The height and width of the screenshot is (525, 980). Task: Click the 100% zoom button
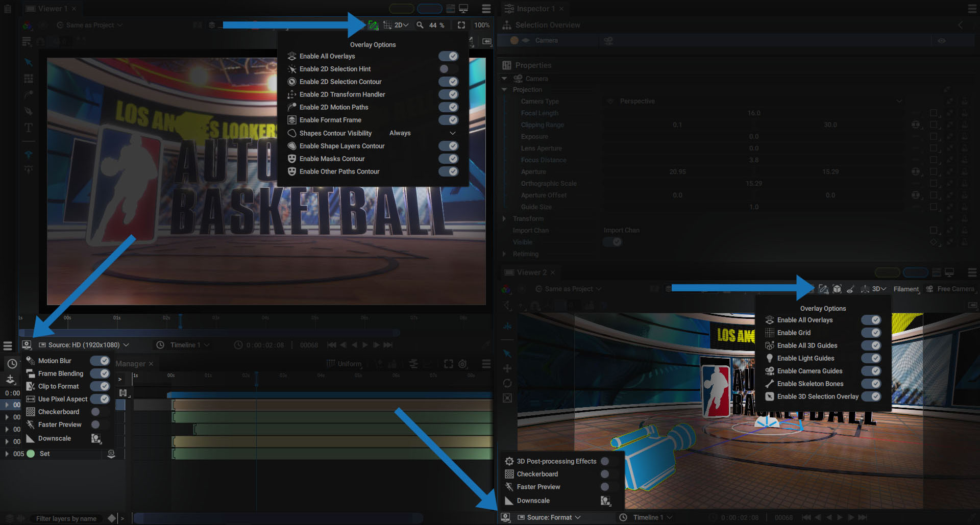481,25
